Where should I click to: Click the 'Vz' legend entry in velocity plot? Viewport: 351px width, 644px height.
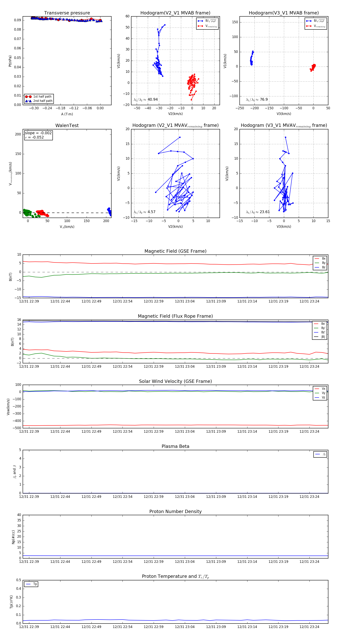tap(320, 398)
